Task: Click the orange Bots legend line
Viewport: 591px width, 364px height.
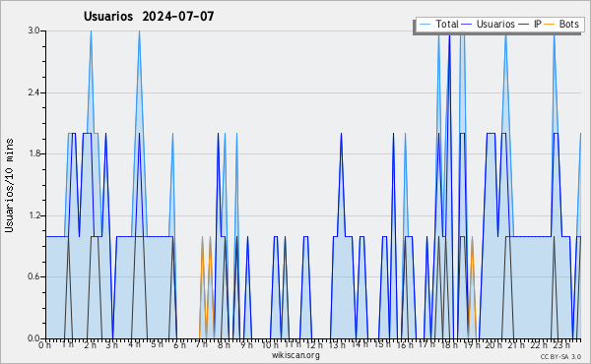Action: [x=550, y=24]
